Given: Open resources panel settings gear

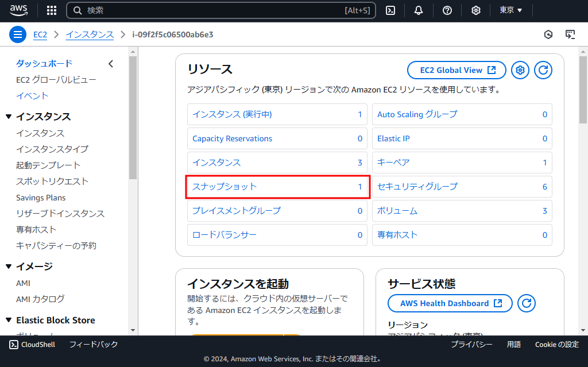Looking at the screenshot, I should tap(520, 70).
